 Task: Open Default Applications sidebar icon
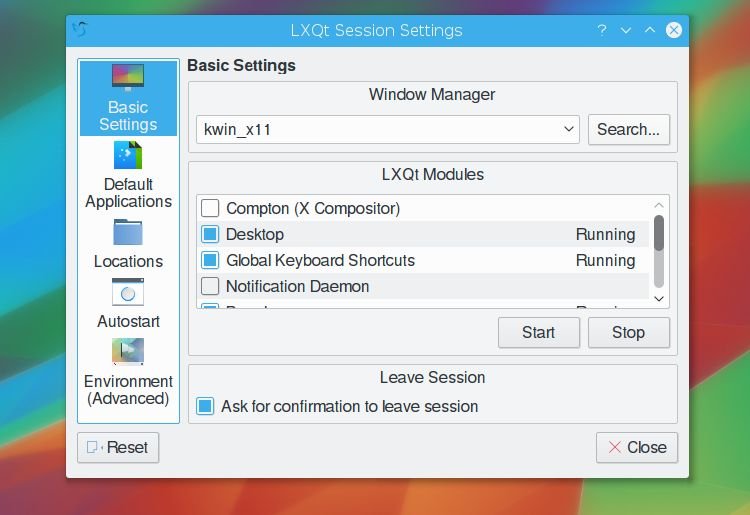(128, 155)
